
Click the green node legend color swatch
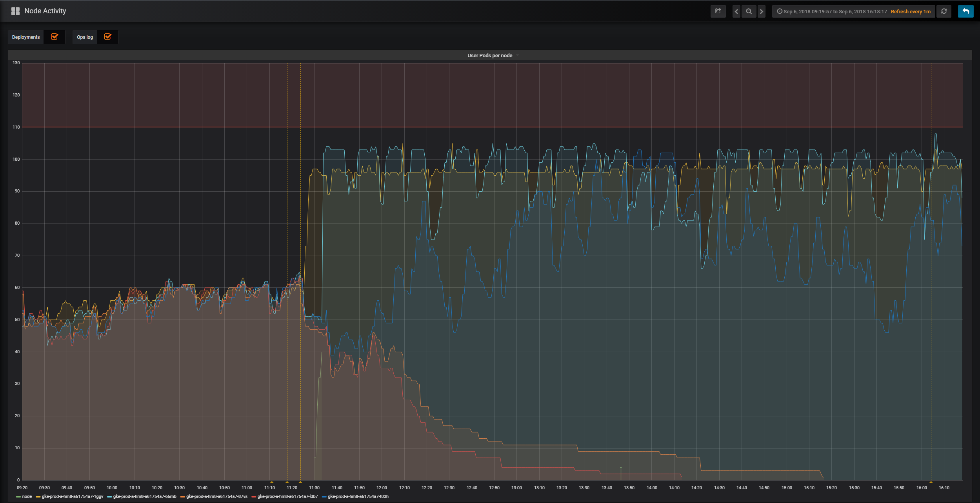click(18, 497)
